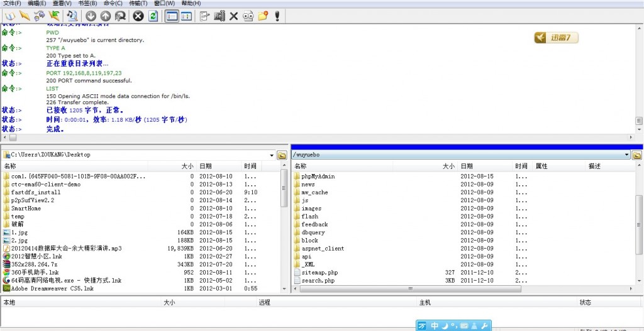The image size is (644, 331).
Task: Open the 传输(T) menu
Action: coord(137,3)
